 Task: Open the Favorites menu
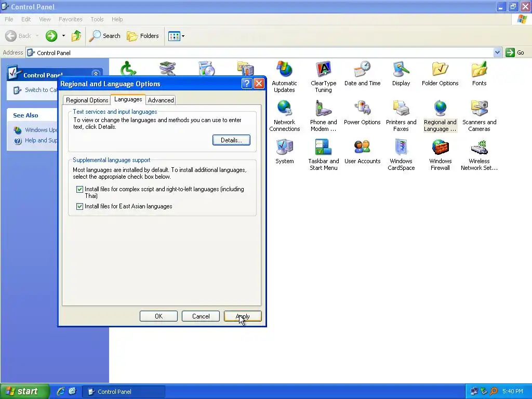pos(70,19)
